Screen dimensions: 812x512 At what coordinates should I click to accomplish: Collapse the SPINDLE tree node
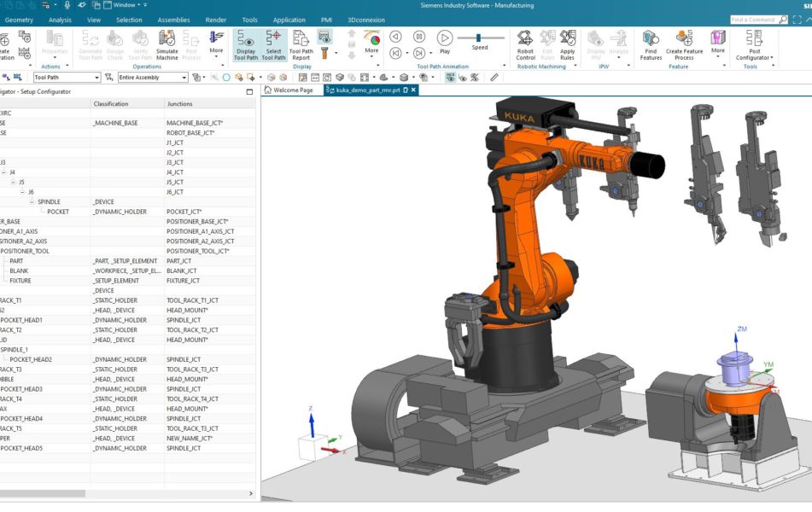pos(32,202)
